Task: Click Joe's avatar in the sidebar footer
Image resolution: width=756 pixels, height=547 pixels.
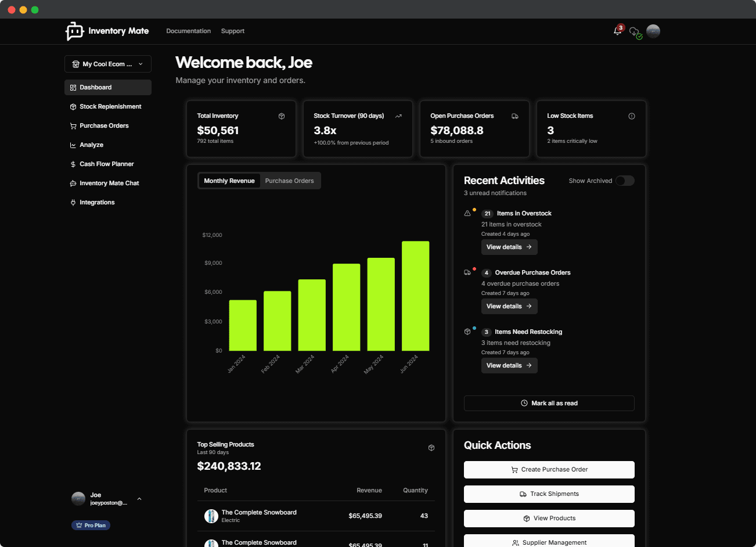Action: point(78,499)
